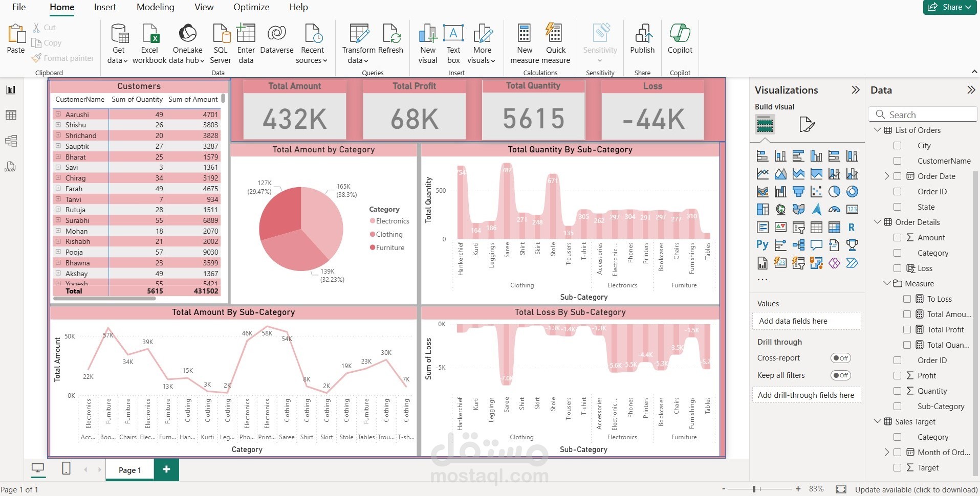Expand Aarushi row in Customers table

[x=58, y=115]
